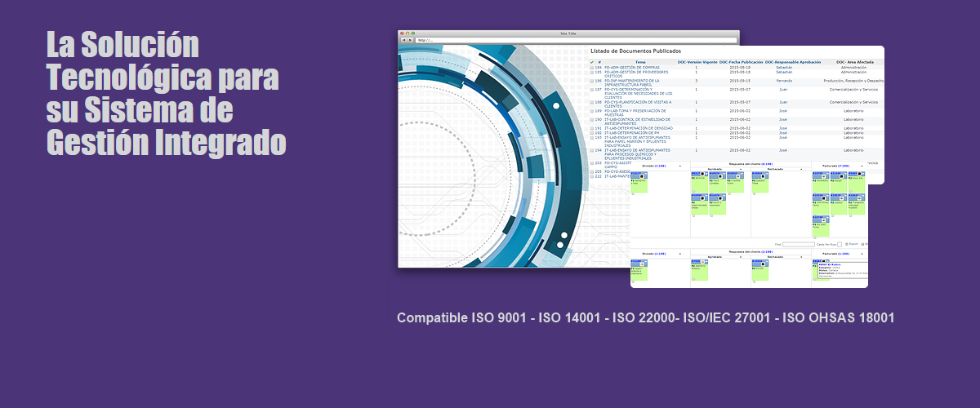Click the Compatible ISO 9001 standards line

tap(645, 317)
